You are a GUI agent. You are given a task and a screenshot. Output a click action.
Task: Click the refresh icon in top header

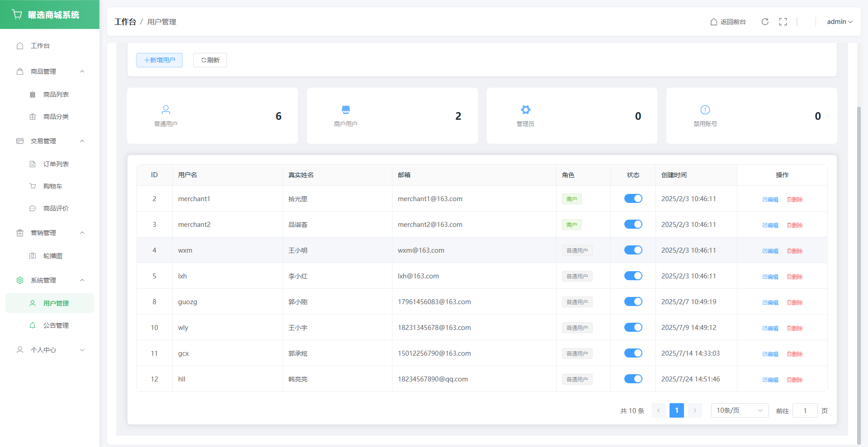[765, 22]
